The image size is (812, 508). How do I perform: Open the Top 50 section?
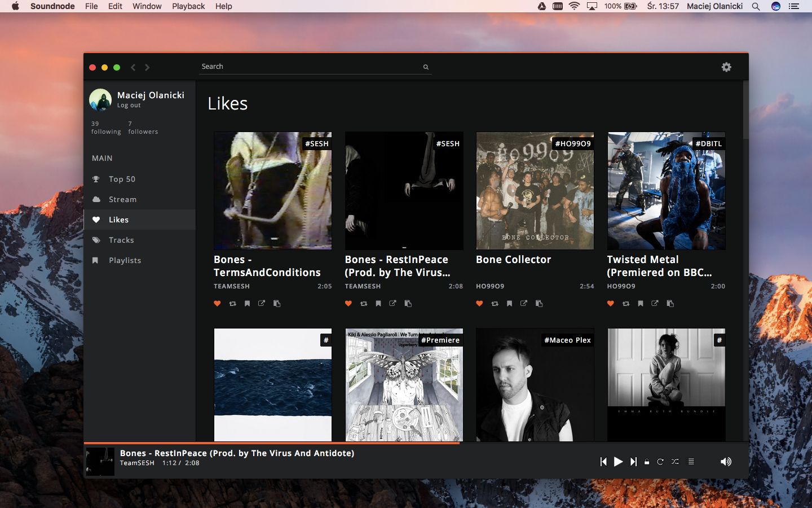tap(139, 179)
